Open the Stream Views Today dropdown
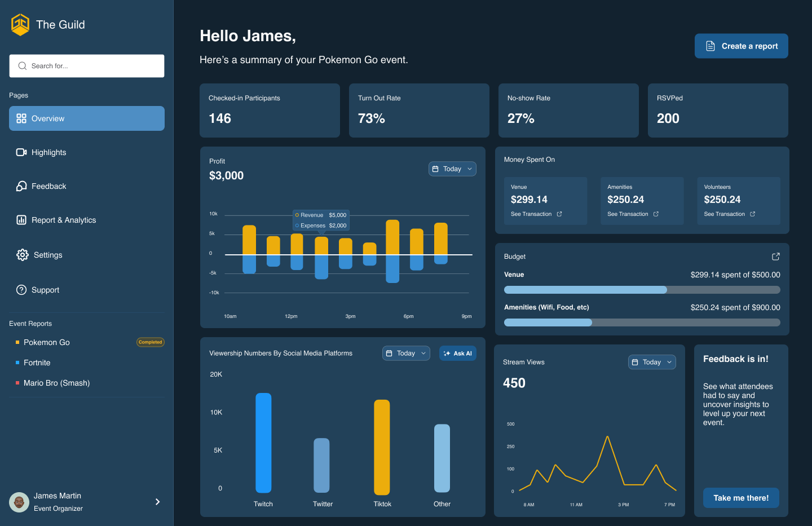The width and height of the screenshot is (812, 526). pyautogui.click(x=652, y=363)
